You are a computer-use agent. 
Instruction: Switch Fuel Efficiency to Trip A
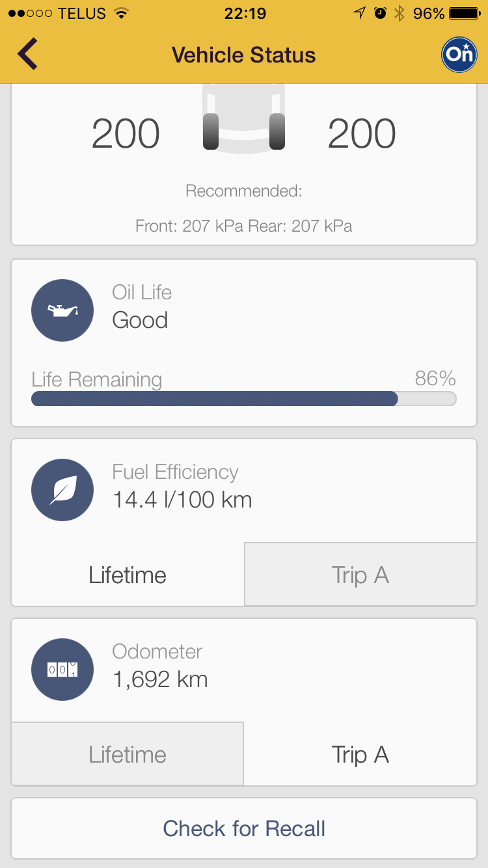tap(360, 575)
